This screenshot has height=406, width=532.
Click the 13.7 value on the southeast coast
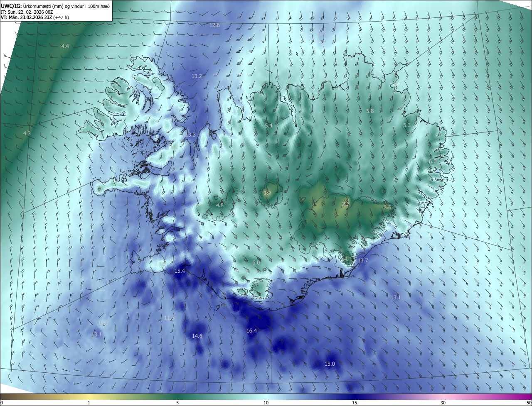coord(363,261)
